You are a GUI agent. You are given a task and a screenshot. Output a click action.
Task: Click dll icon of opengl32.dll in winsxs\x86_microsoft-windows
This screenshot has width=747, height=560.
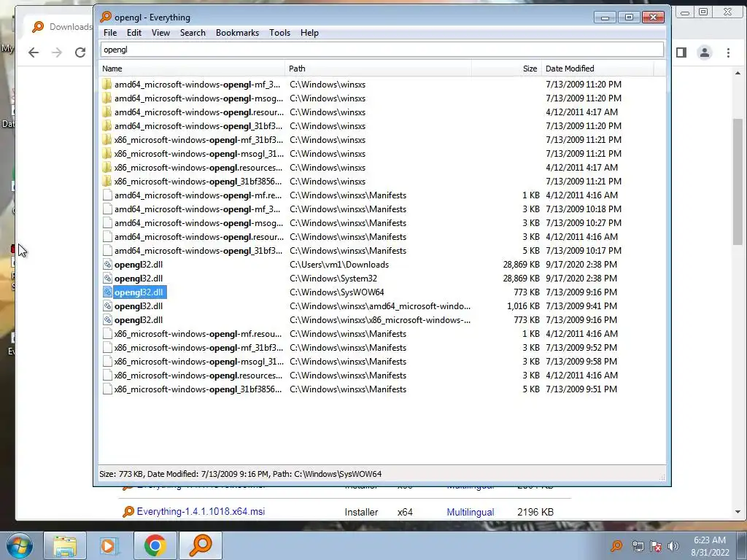point(108,320)
